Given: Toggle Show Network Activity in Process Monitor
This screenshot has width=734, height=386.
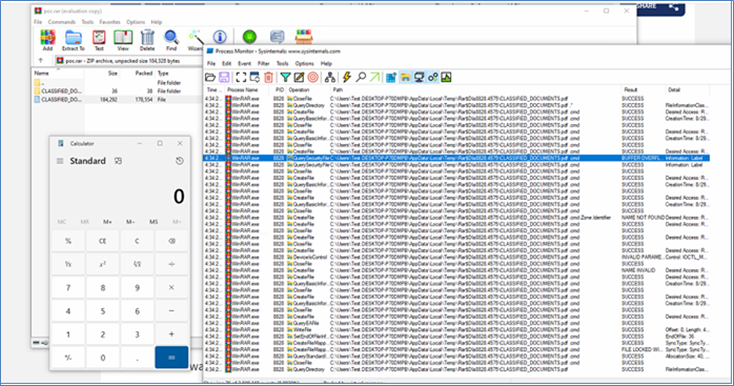Looking at the screenshot, I should [419, 77].
